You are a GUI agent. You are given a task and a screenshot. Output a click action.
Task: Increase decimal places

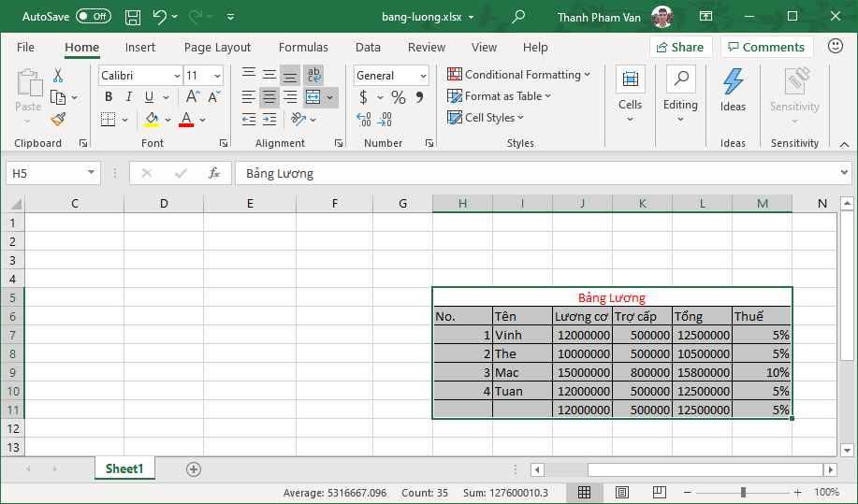[x=364, y=119]
